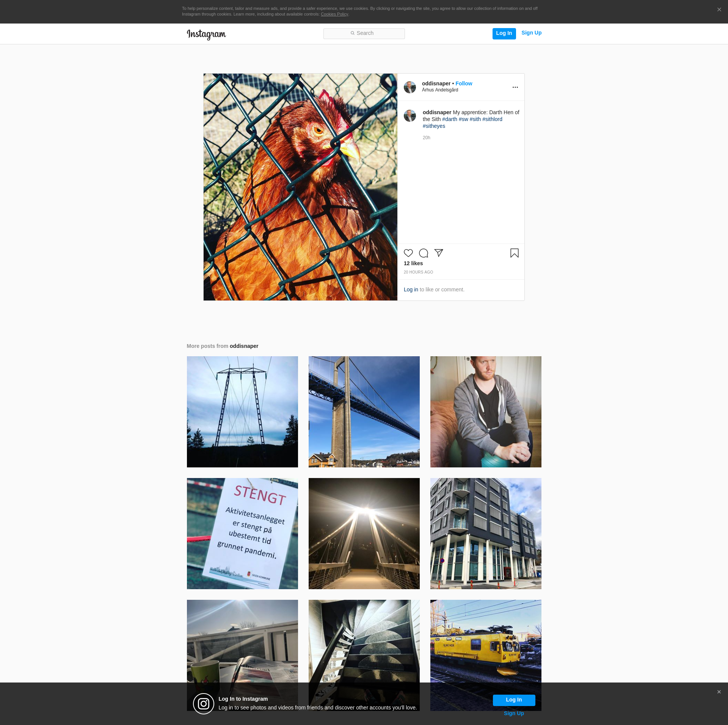Open the Cookies Policy link
Screen dimensions: 728x725
pos(334,14)
